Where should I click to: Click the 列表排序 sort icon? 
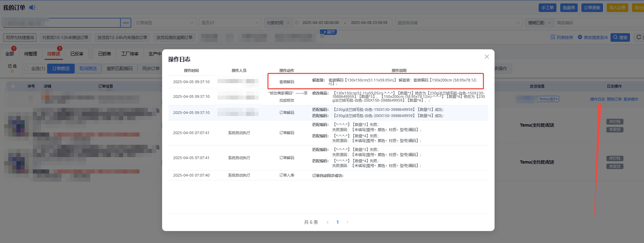[x=553, y=37]
